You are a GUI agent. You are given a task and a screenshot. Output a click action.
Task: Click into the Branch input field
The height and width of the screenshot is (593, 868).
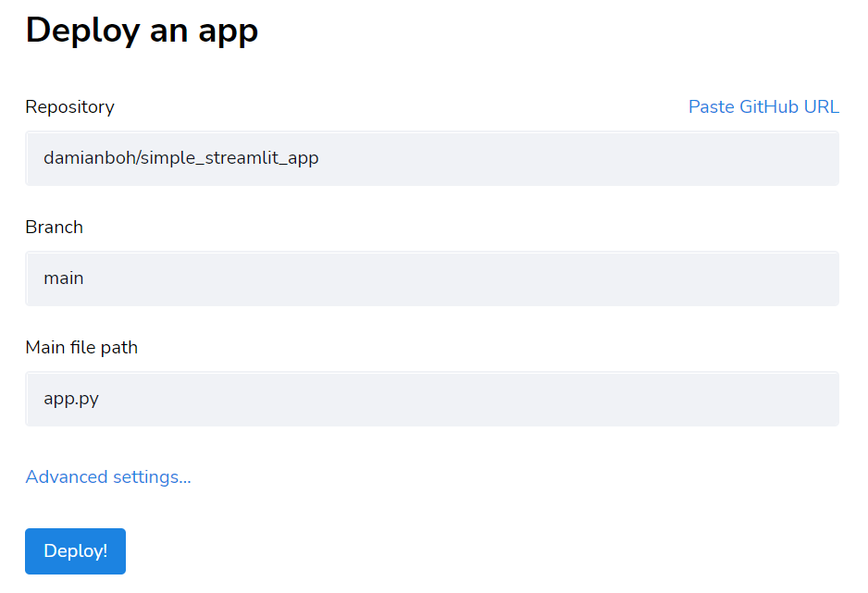(432, 278)
